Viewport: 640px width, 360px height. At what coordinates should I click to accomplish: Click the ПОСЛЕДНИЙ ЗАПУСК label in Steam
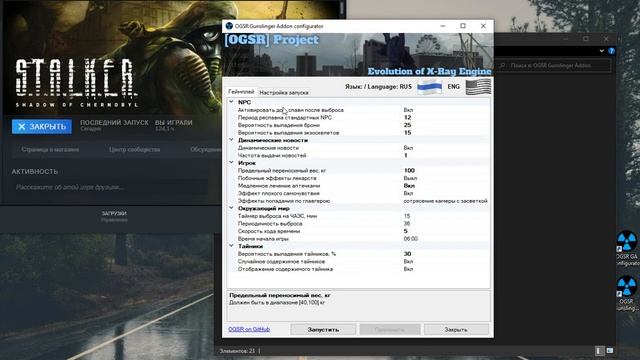tap(114, 122)
